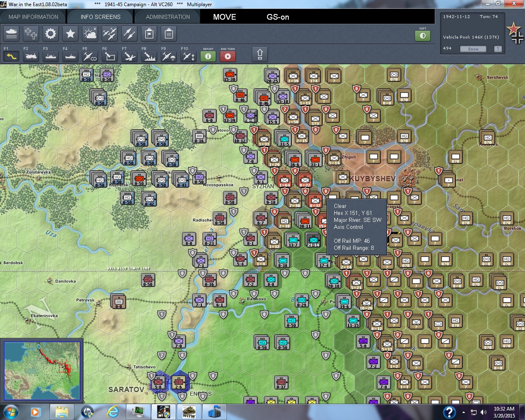
Task: Select the 0-37 unit counter
Action: pyautogui.click(x=281, y=382)
